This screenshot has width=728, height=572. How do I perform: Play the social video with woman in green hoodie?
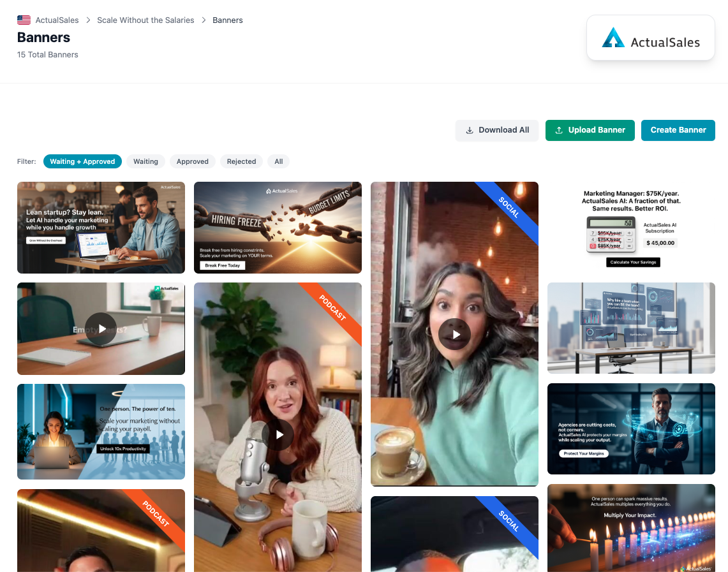coord(454,334)
